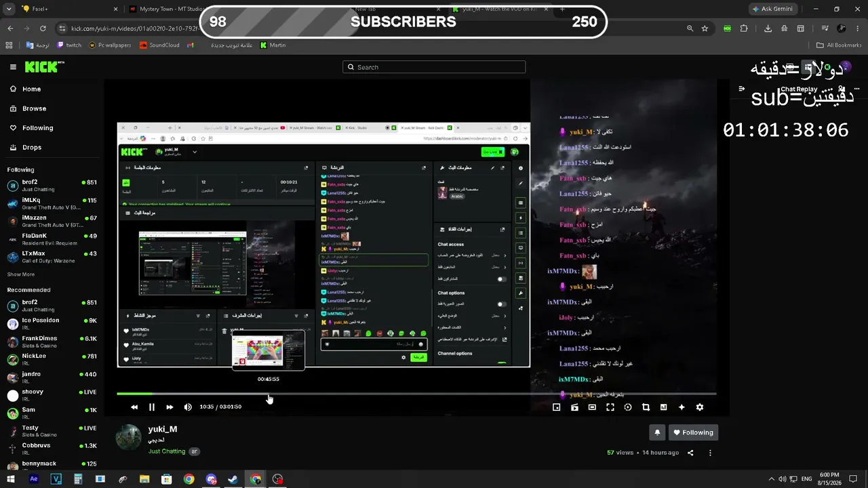Go back in the browser
The image size is (868, 488).
click(x=10, y=28)
